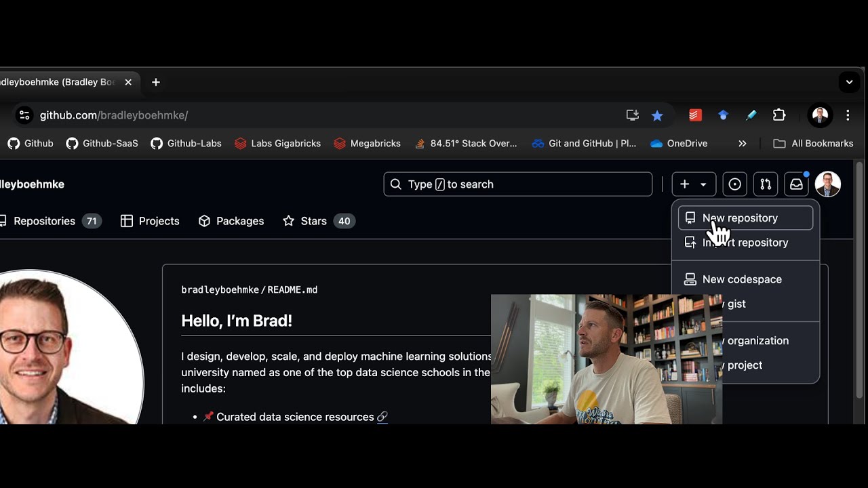868x488 pixels.
Task: Open the OneDrive bookmark
Action: [x=679, y=144]
